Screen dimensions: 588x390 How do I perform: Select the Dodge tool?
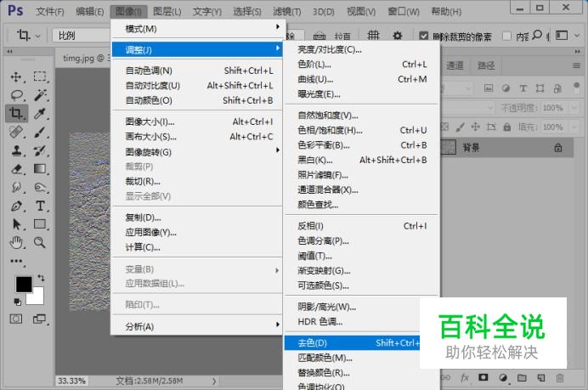point(40,187)
